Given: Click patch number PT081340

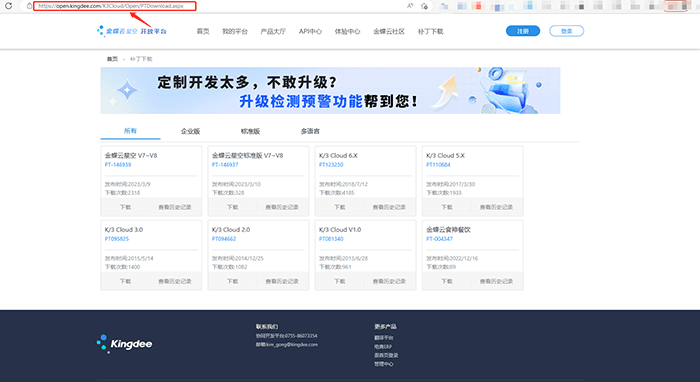Looking at the screenshot, I should (x=331, y=239).
